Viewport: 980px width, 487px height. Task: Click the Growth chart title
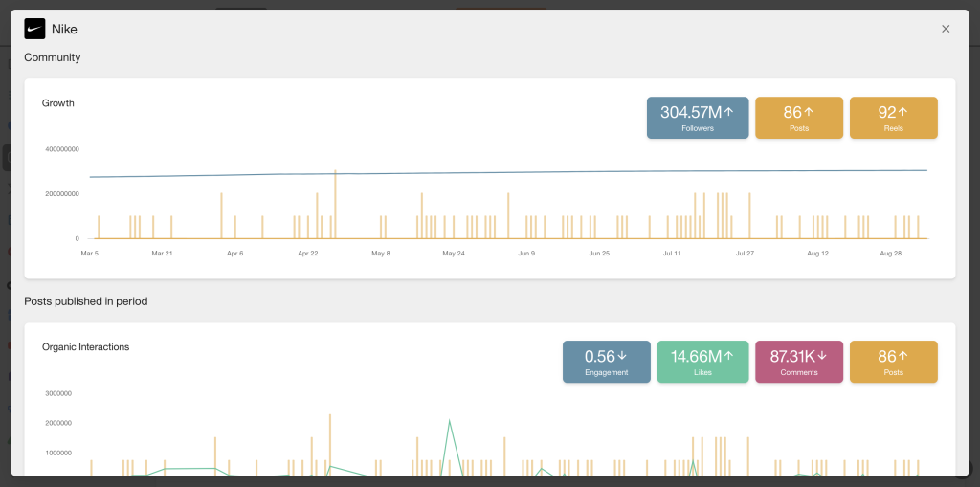[x=58, y=103]
